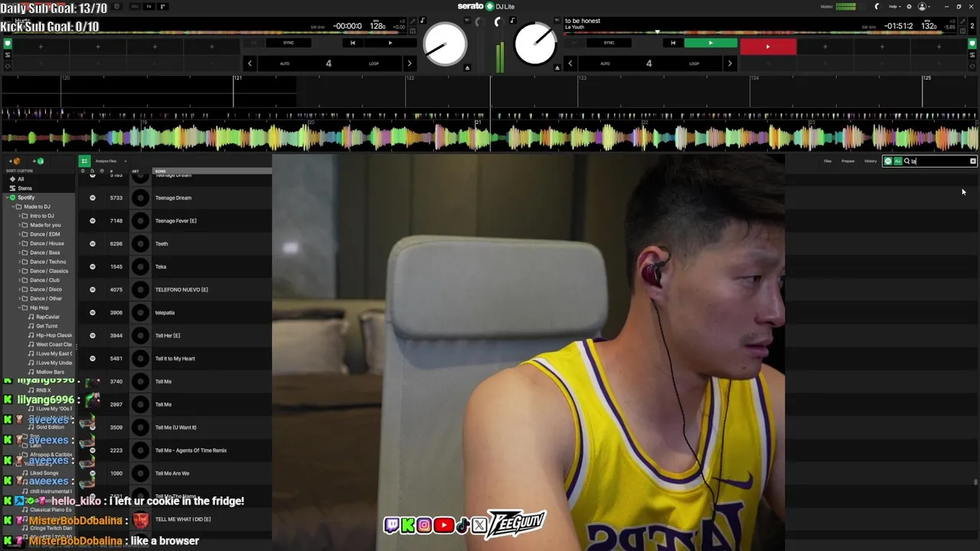Select the track TELEFONO NUEVO [E]

(x=181, y=289)
